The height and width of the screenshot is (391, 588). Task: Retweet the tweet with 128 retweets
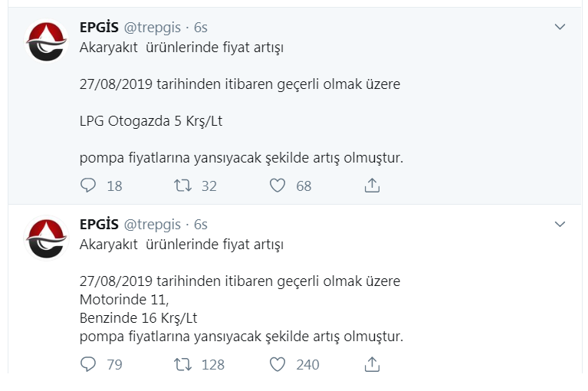coord(182,364)
